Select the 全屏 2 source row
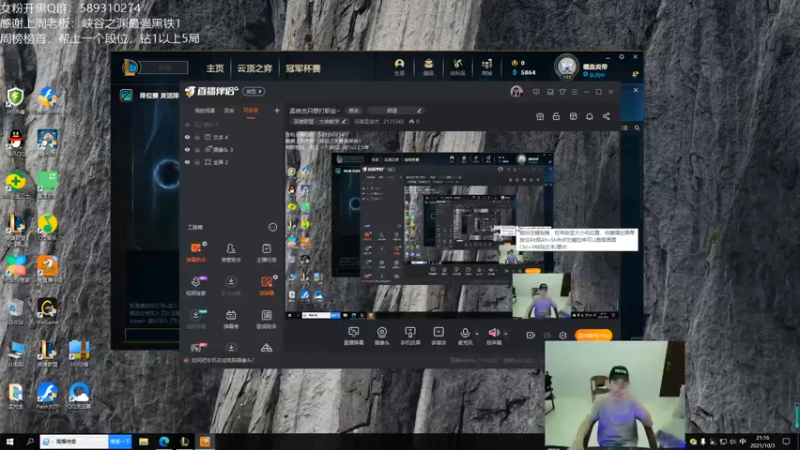 click(x=232, y=162)
